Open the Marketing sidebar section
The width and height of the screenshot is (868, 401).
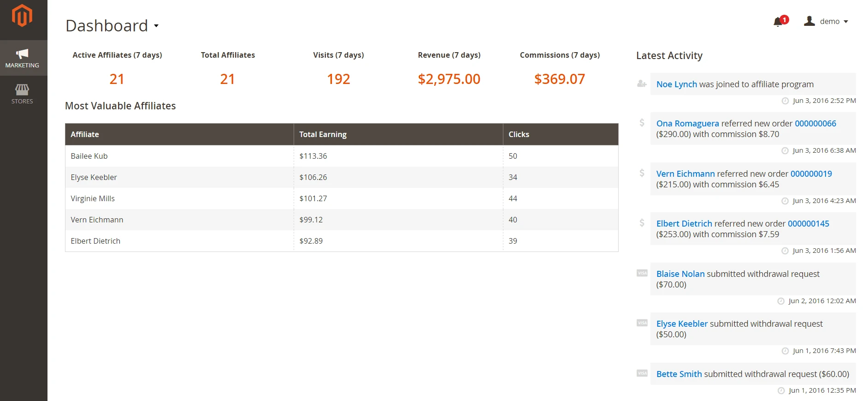tap(23, 58)
